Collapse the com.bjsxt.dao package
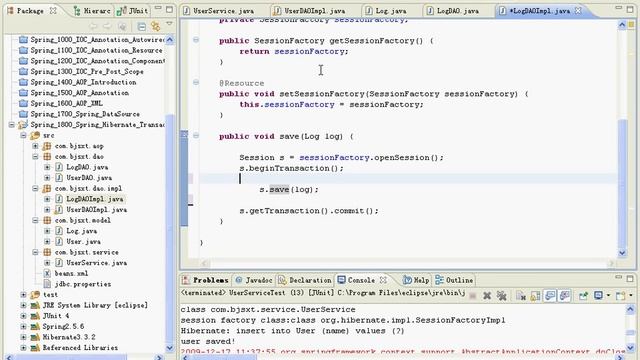 coord(36,157)
